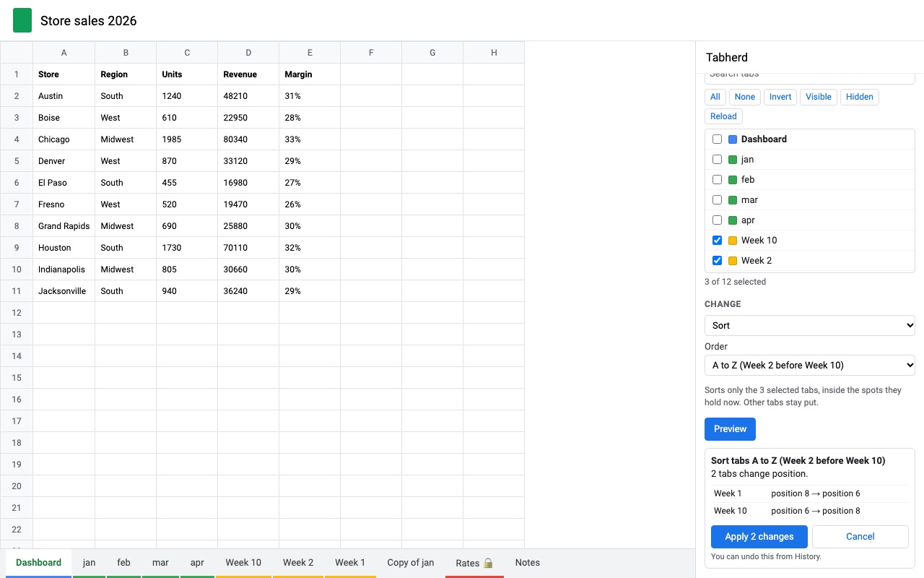Click the green Sheets document icon

22,20
